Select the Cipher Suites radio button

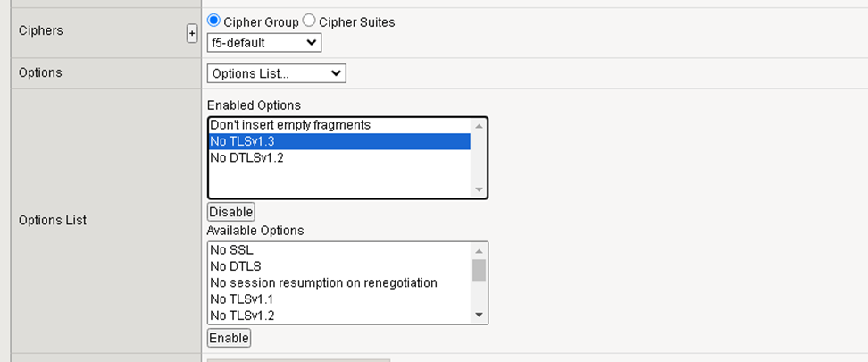tap(309, 21)
